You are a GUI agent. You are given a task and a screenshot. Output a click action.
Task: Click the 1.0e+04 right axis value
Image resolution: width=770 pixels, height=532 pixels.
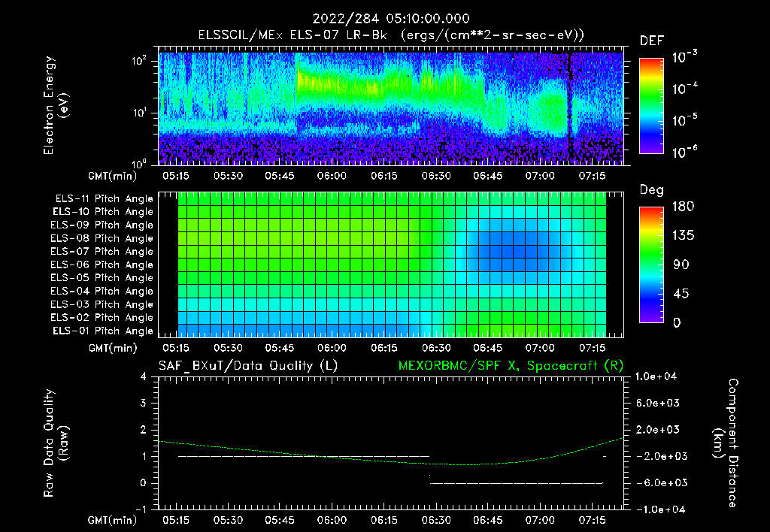point(656,377)
